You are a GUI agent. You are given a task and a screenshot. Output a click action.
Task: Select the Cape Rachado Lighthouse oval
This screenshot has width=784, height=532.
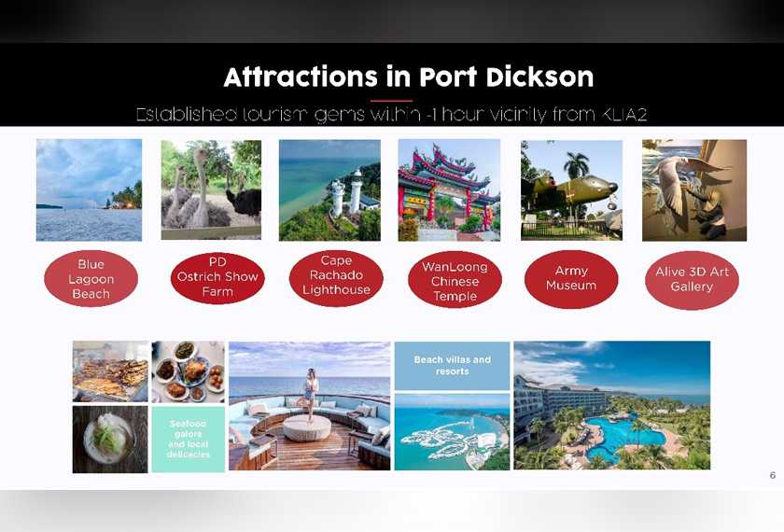coord(336,277)
